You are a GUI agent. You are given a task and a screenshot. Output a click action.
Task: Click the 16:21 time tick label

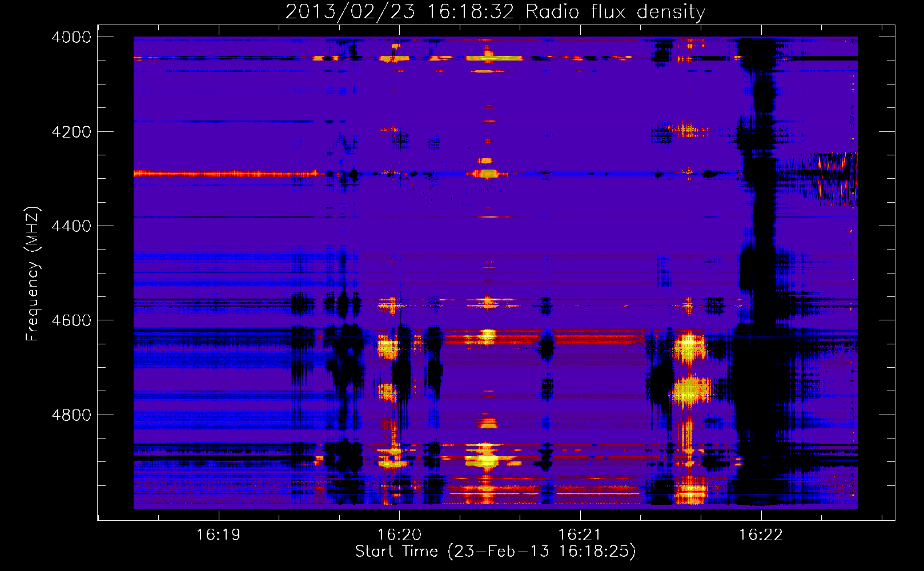click(x=580, y=535)
